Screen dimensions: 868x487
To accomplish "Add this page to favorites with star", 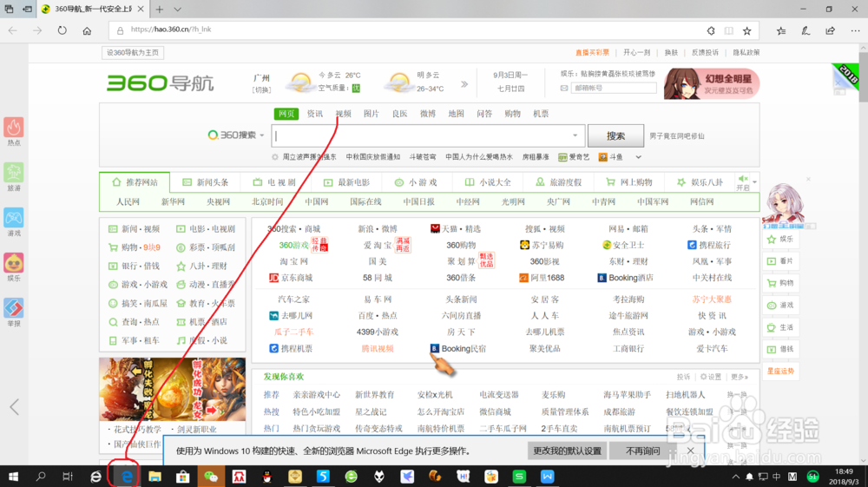I will coord(746,30).
